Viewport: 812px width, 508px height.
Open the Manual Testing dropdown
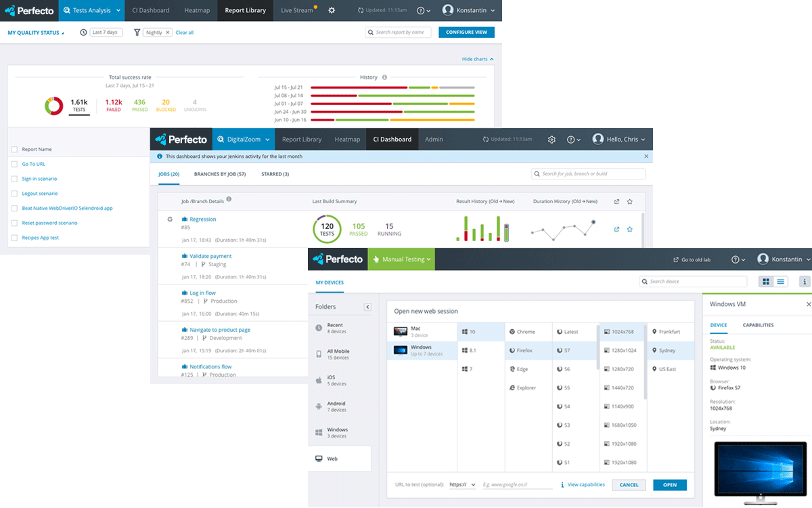401,259
